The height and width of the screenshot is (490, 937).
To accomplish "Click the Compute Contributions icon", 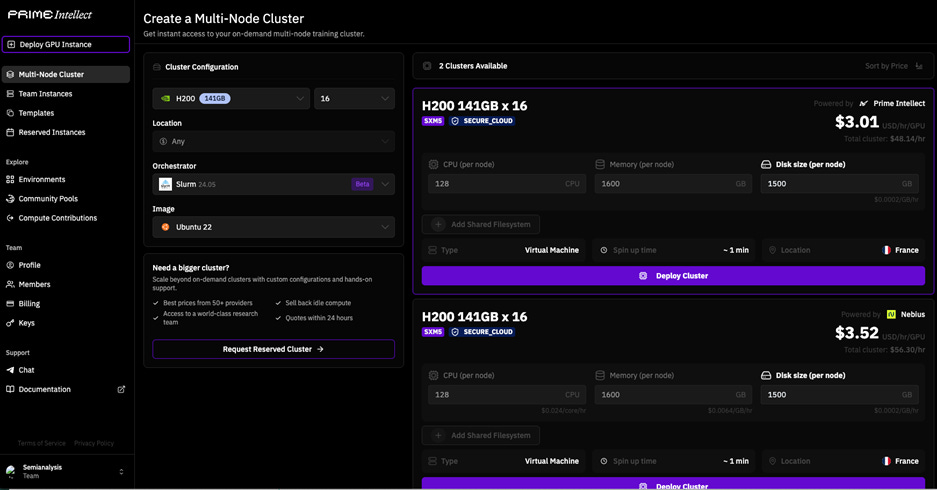I will point(10,218).
